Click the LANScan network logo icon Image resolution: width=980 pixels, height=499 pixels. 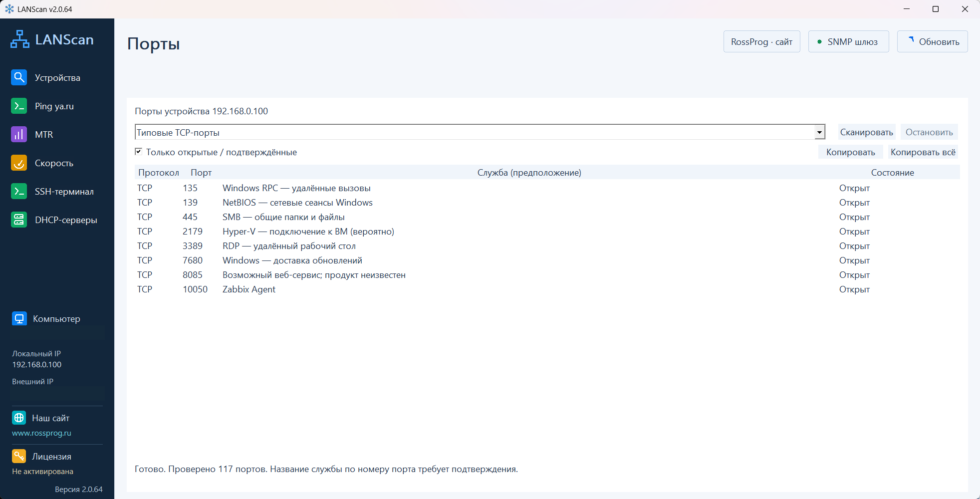pos(20,39)
